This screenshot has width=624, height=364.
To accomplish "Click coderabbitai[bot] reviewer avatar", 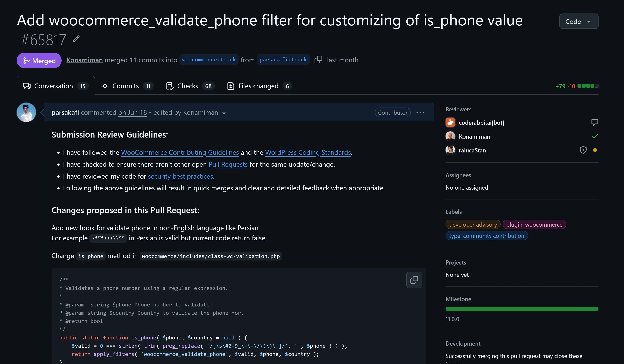I will tap(450, 122).
